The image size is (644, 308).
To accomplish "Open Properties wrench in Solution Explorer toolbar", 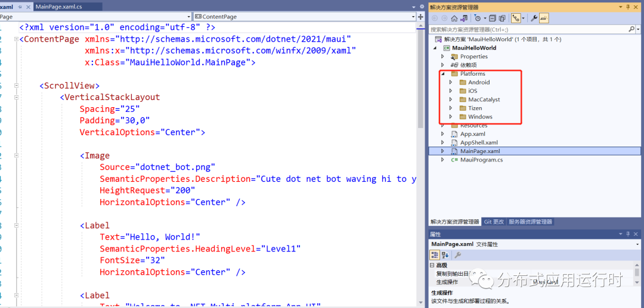I will coord(534,18).
